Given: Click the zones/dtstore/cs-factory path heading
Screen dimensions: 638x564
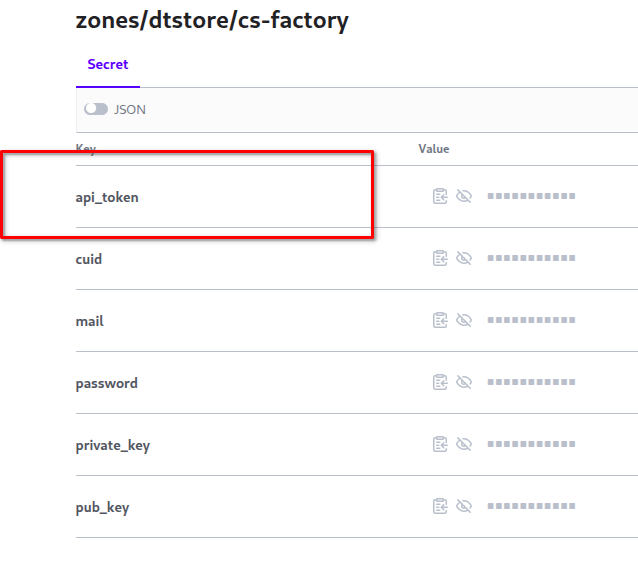Looking at the screenshot, I should point(212,20).
